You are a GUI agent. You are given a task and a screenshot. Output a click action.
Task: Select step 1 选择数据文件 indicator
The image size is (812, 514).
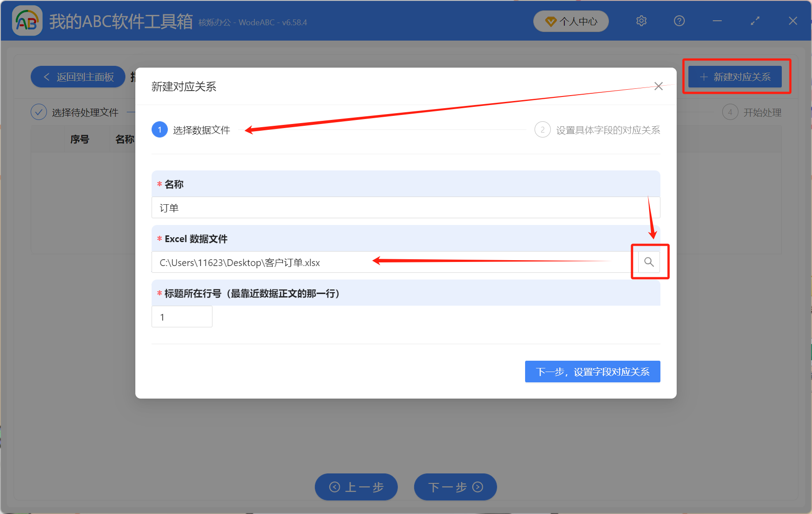point(159,130)
